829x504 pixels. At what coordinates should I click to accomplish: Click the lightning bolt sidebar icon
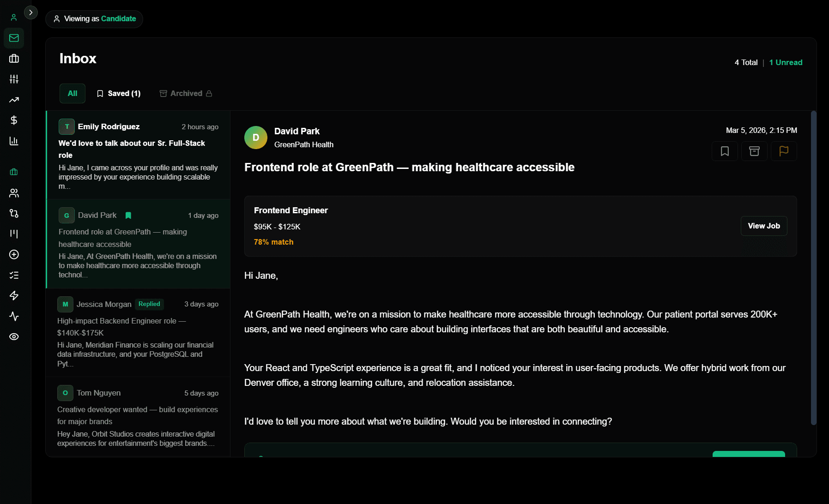(14, 295)
